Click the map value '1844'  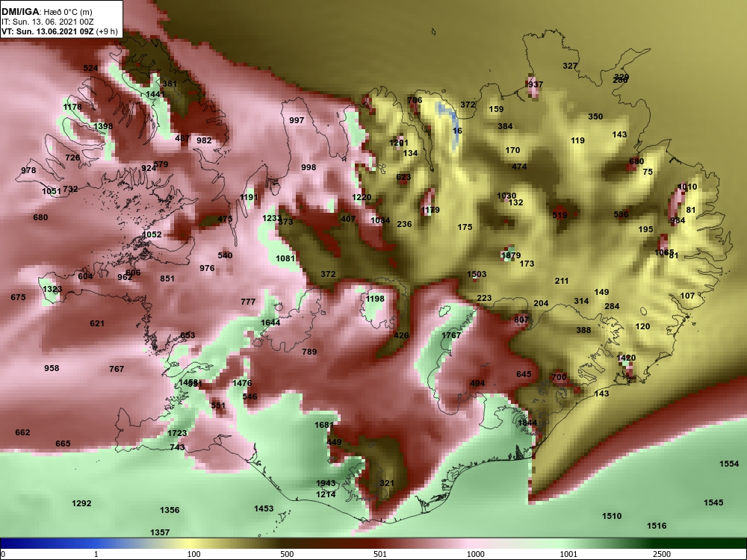click(528, 423)
